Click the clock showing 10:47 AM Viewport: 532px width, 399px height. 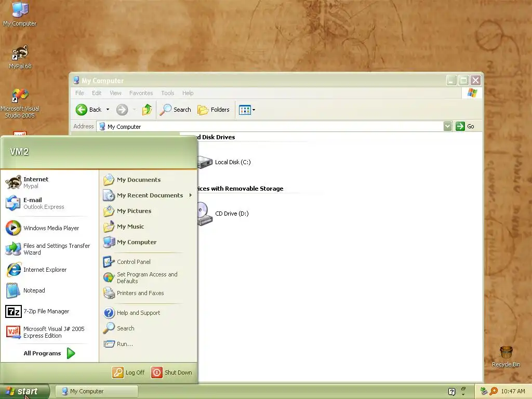(x=513, y=391)
